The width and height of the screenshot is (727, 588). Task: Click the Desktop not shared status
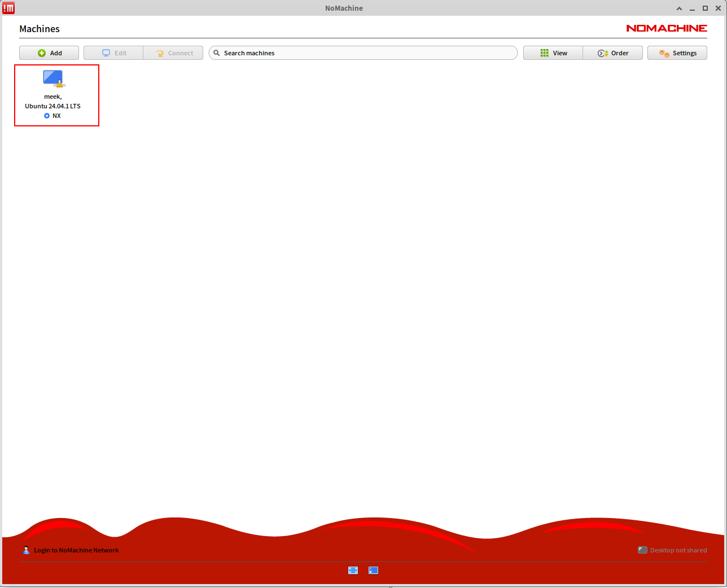[x=672, y=550]
